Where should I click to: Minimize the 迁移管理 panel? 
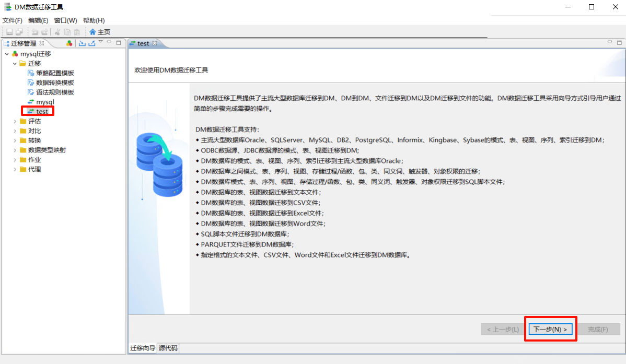[109, 43]
